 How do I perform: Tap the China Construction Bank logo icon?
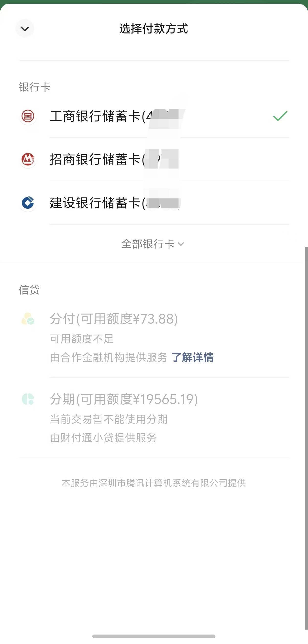pyautogui.click(x=28, y=203)
